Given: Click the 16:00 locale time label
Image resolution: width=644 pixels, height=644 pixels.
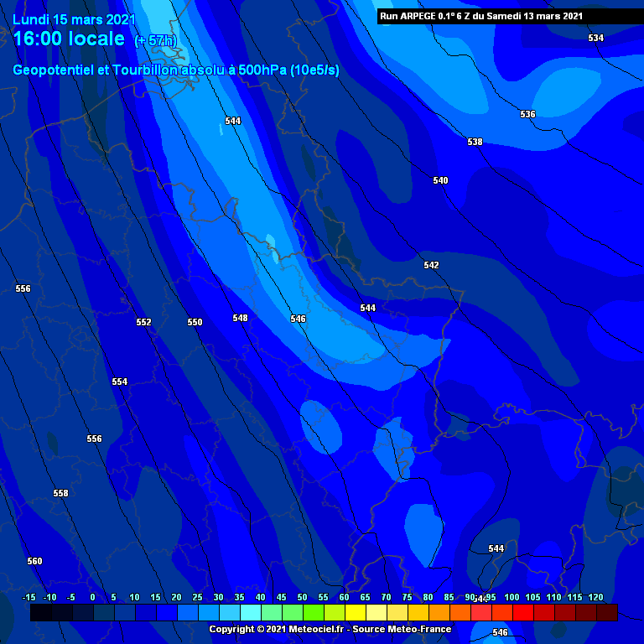Looking at the screenshot, I should coord(69,39).
